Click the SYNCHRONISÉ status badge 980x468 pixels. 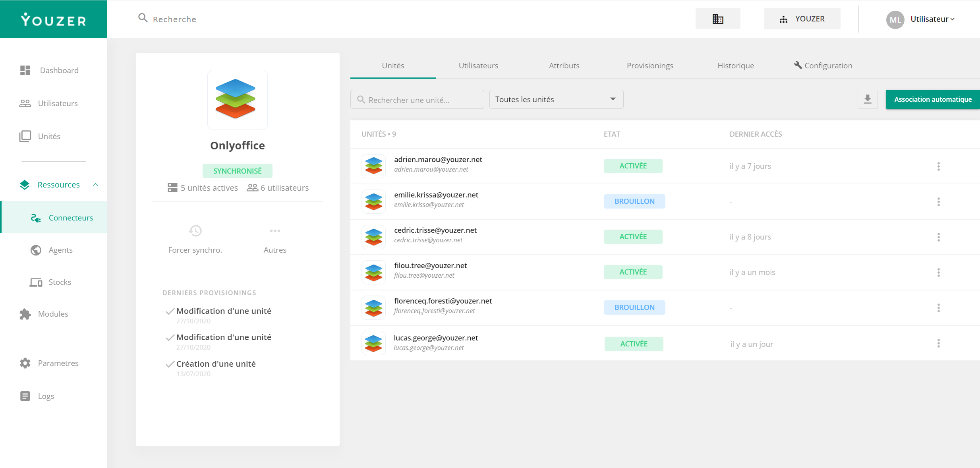pyautogui.click(x=237, y=171)
